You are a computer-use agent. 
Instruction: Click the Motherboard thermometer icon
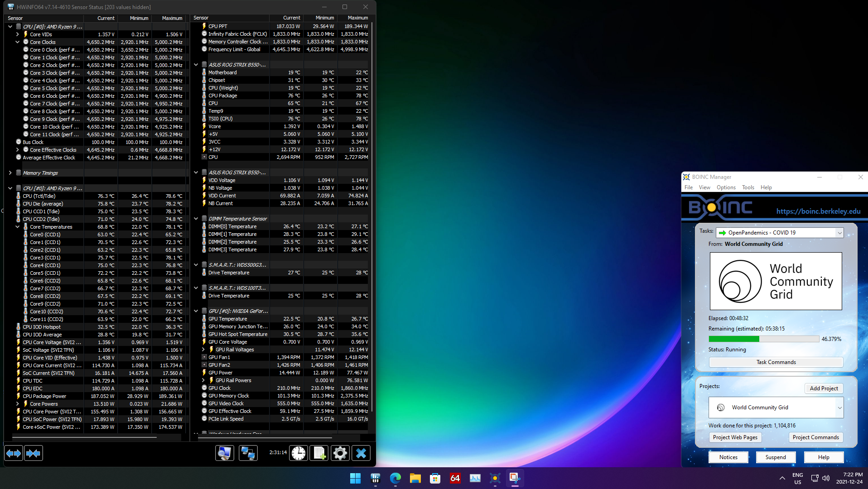pyautogui.click(x=204, y=72)
